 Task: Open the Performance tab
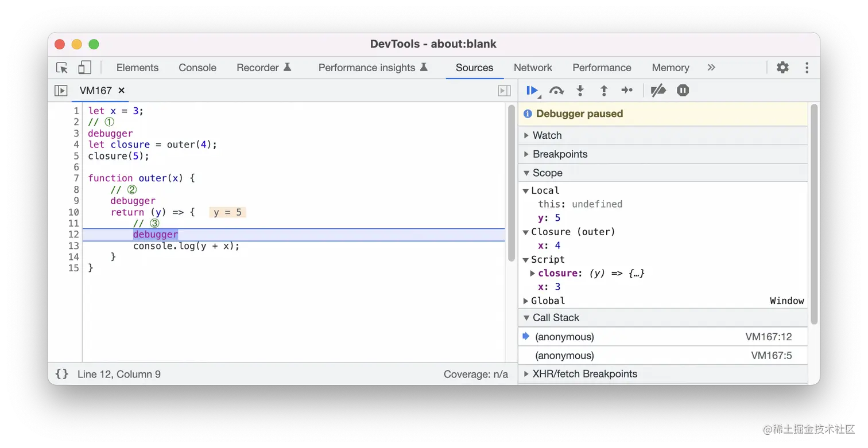point(602,68)
